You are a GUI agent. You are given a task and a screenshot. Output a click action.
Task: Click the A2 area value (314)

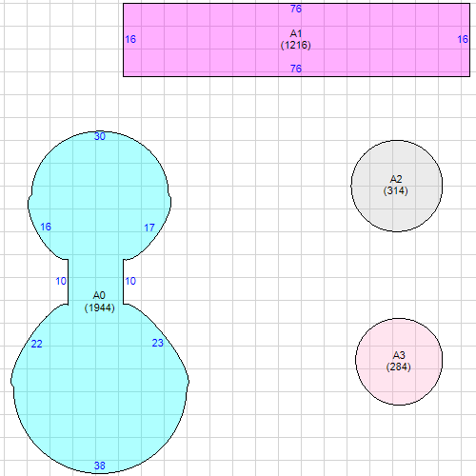click(x=396, y=190)
